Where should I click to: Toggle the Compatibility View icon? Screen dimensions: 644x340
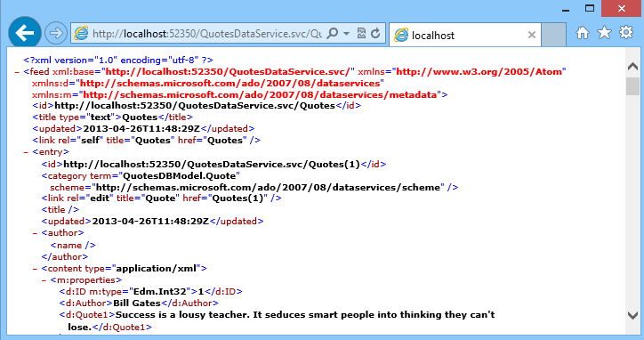tap(361, 33)
